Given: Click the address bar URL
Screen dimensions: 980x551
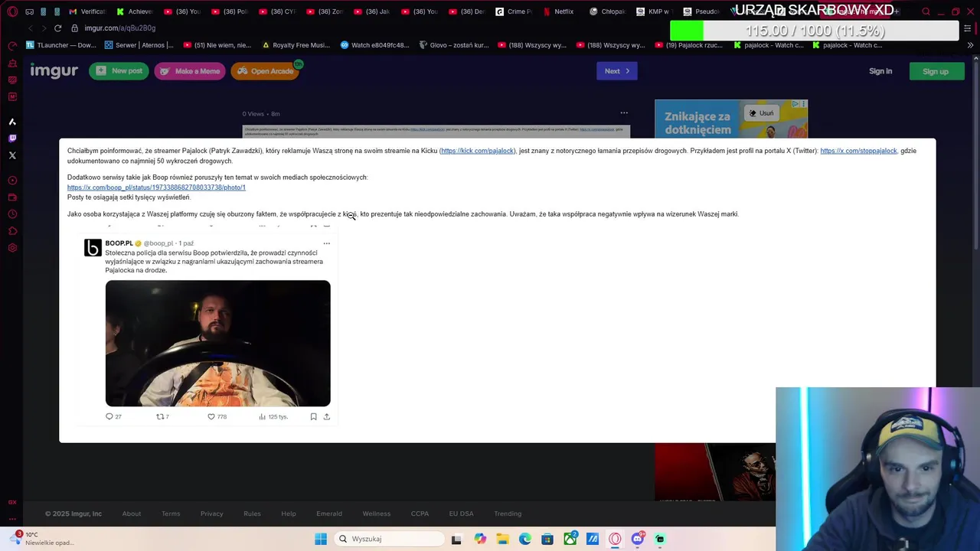Looking at the screenshot, I should (x=120, y=28).
